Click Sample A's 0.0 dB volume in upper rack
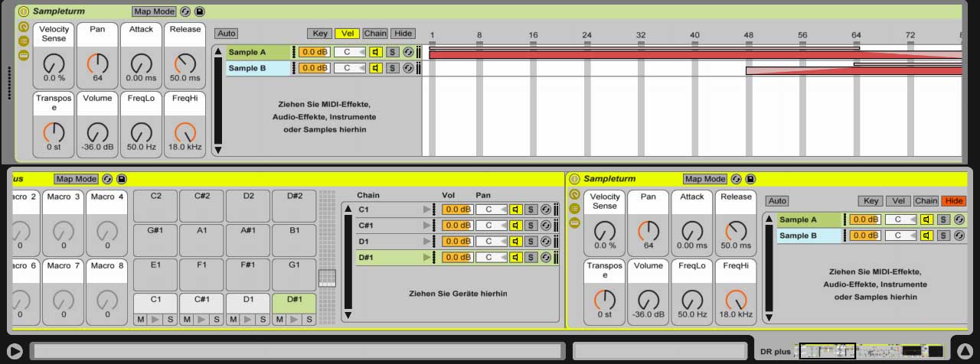The image size is (980, 364). [x=315, y=52]
